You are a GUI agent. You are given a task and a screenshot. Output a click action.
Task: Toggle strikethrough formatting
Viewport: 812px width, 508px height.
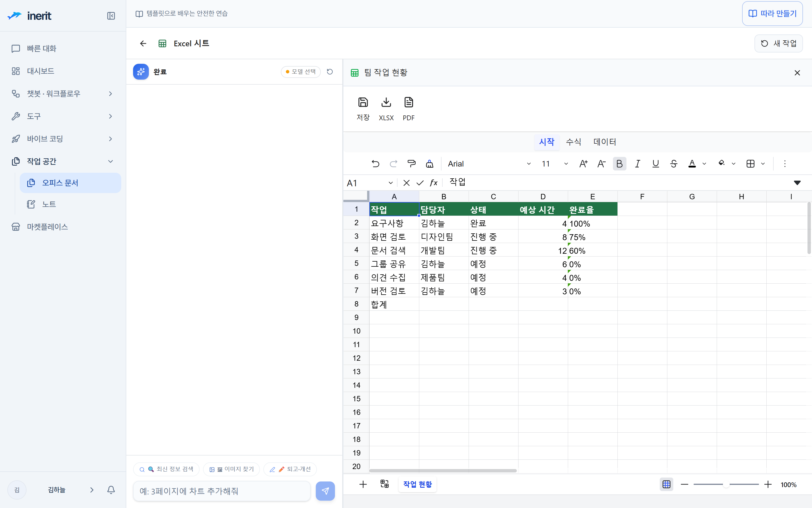click(x=674, y=164)
